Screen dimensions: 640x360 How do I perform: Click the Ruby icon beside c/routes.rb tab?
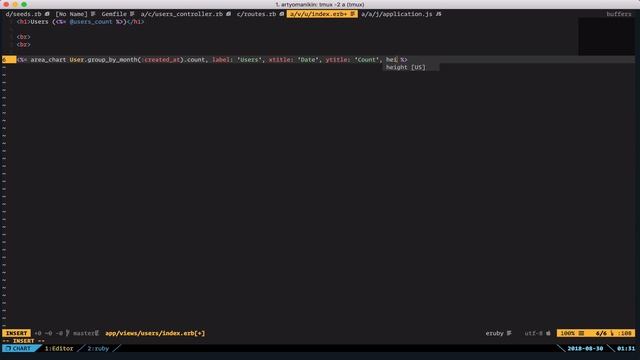pos(282,14)
